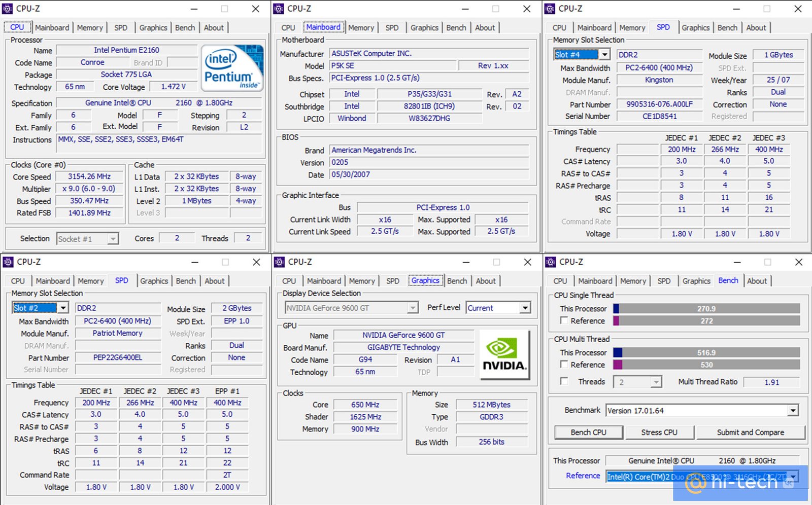Click the CPU-Z title icon in the Graphics window
Viewport: 812px width, 505px height.
[280, 262]
